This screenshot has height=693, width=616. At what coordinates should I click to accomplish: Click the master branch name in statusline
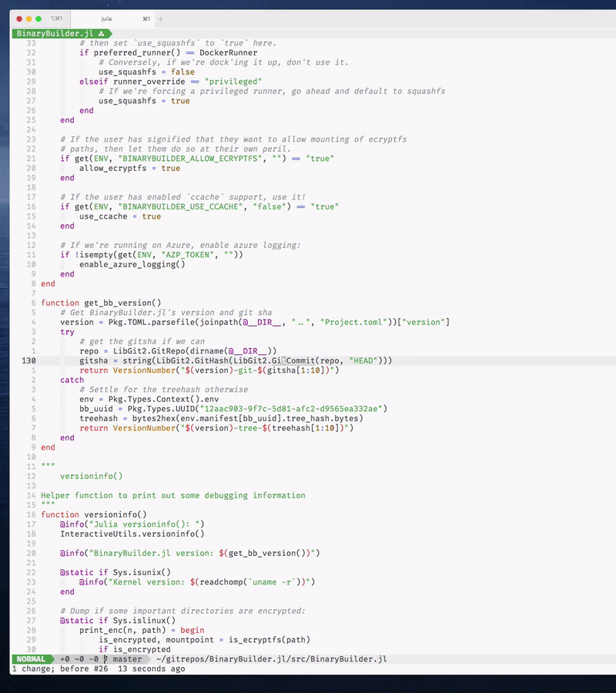[126, 659]
